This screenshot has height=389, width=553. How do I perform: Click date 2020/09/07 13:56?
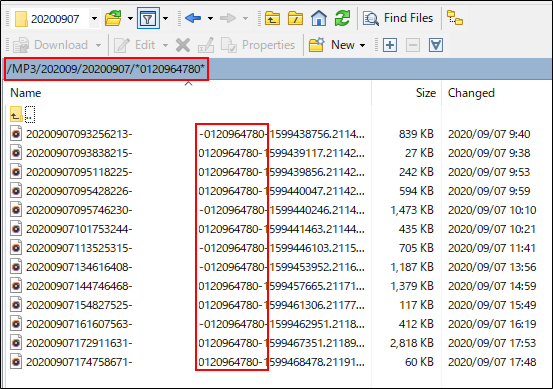click(492, 267)
